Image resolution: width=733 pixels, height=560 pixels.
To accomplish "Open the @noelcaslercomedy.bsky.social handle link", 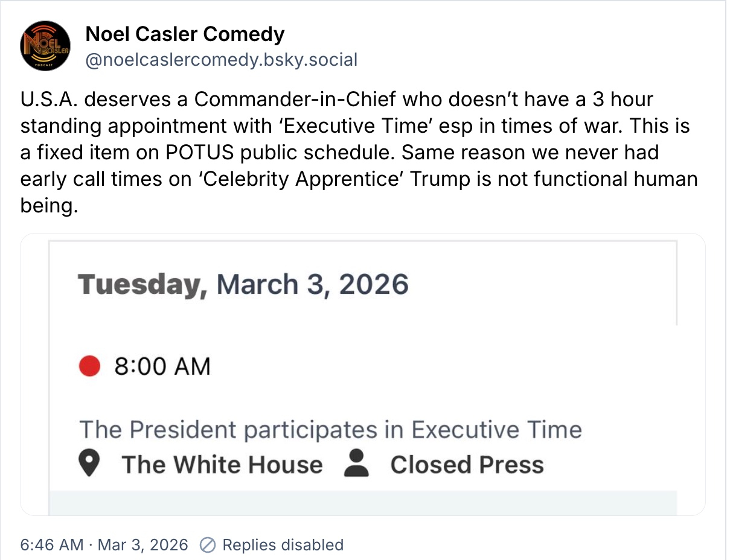I will [222, 60].
